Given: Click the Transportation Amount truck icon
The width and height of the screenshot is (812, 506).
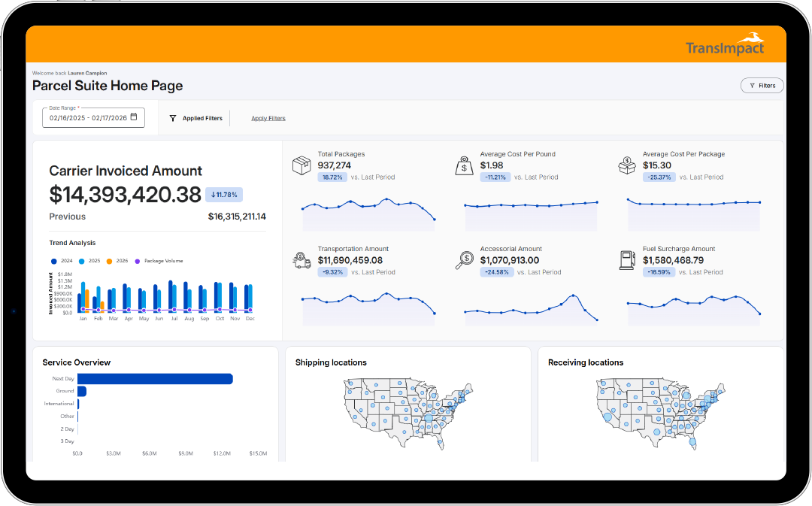Looking at the screenshot, I should tap(301, 260).
